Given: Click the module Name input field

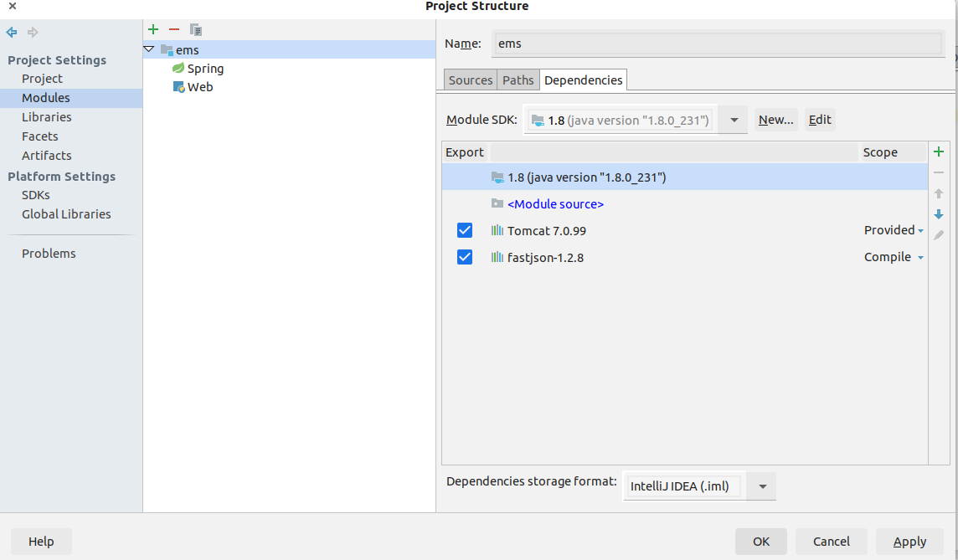Looking at the screenshot, I should click(x=718, y=44).
